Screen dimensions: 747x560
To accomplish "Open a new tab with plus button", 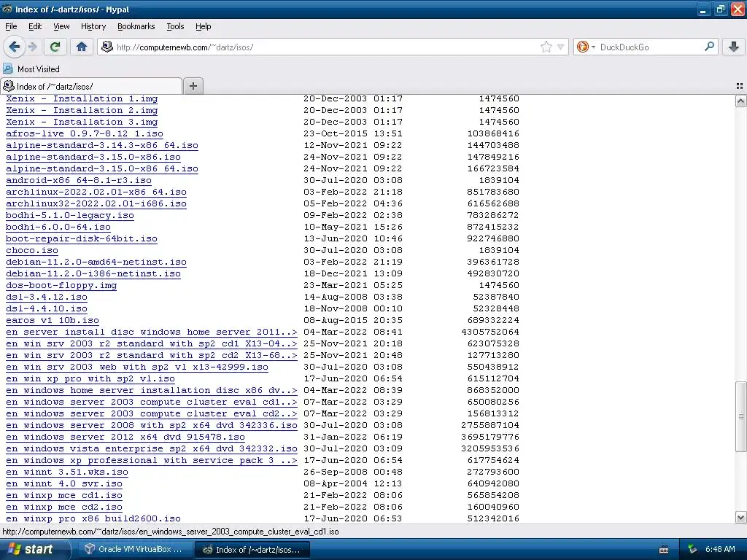I will coord(193,86).
